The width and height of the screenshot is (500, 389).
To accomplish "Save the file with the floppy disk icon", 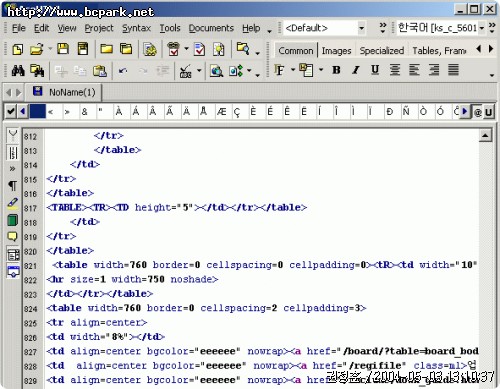I will pos(63,49).
